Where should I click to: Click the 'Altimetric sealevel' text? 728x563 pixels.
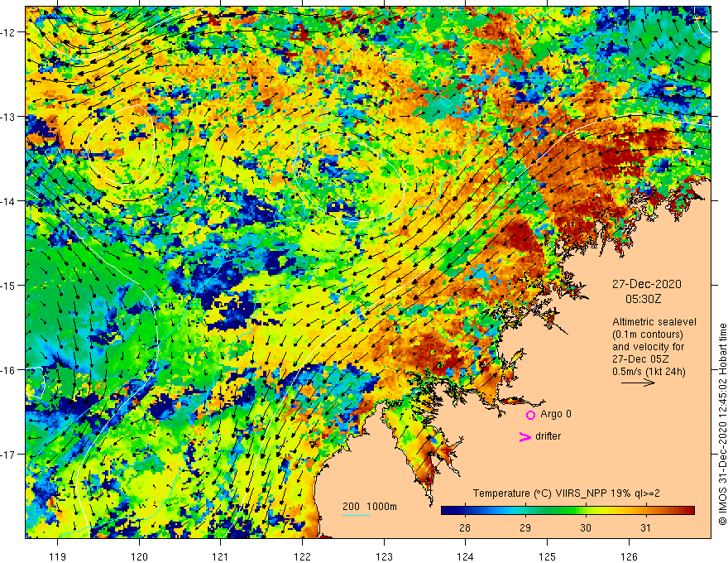(654, 322)
